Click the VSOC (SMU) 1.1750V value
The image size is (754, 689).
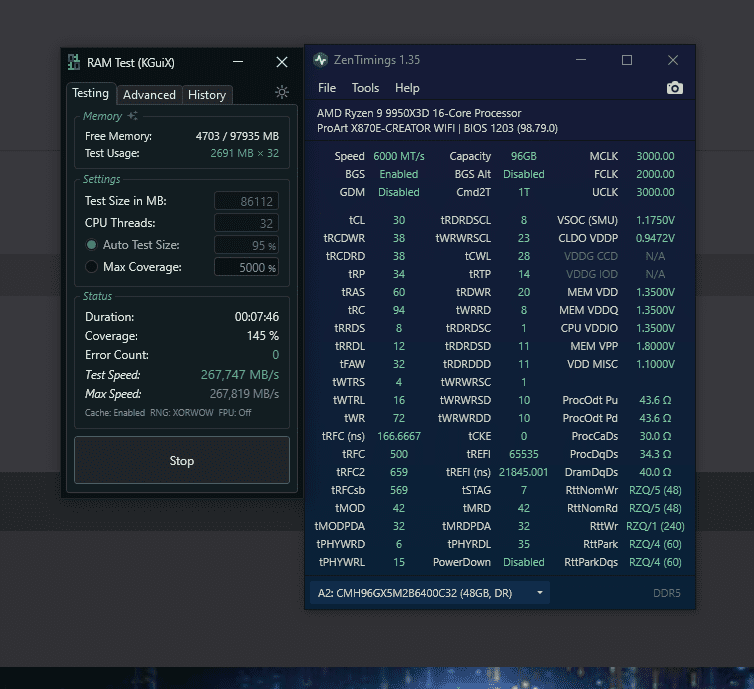655,220
